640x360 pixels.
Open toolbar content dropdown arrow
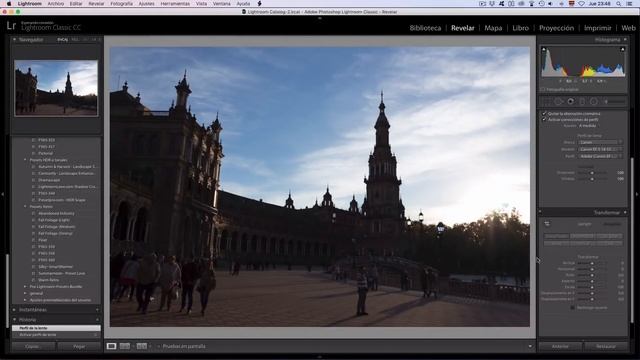coord(530,346)
